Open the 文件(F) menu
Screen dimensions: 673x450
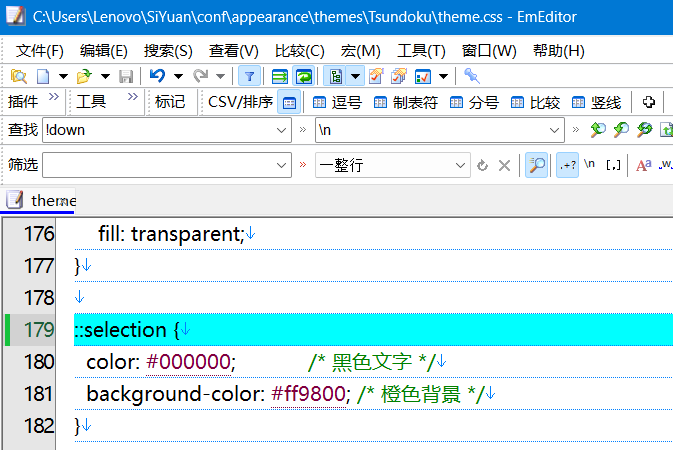pos(40,50)
